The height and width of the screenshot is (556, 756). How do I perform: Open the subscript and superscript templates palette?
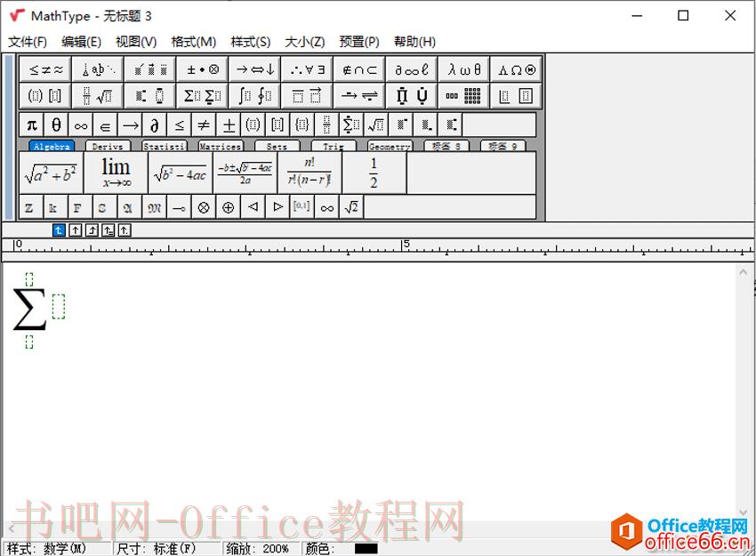click(x=150, y=95)
